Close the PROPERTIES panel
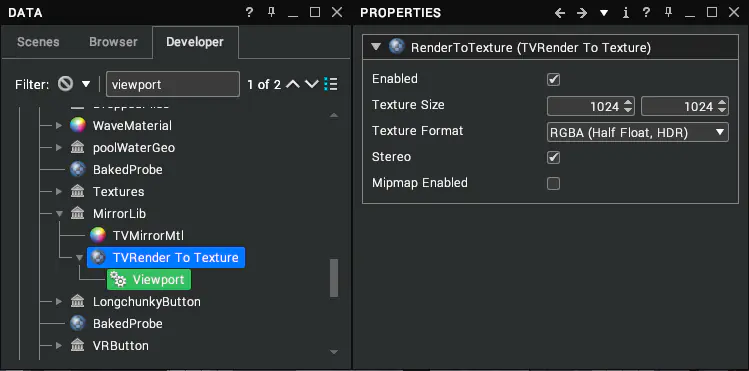The image size is (749, 371). tap(734, 13)
